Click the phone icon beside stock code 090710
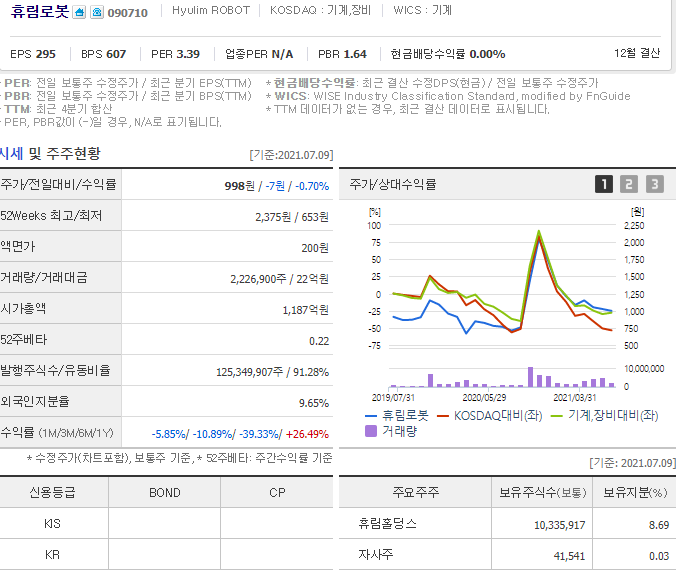Screen dimensions: 683x570 pos(97,12)
